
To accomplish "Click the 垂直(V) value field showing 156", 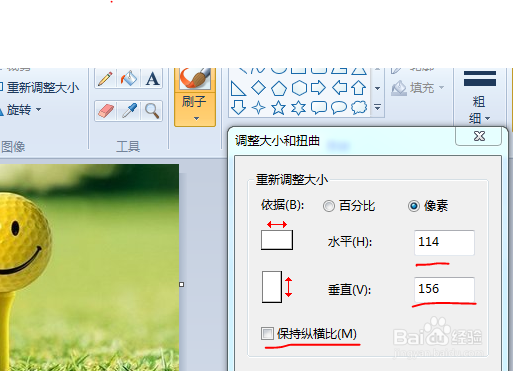I will point(444,289).
